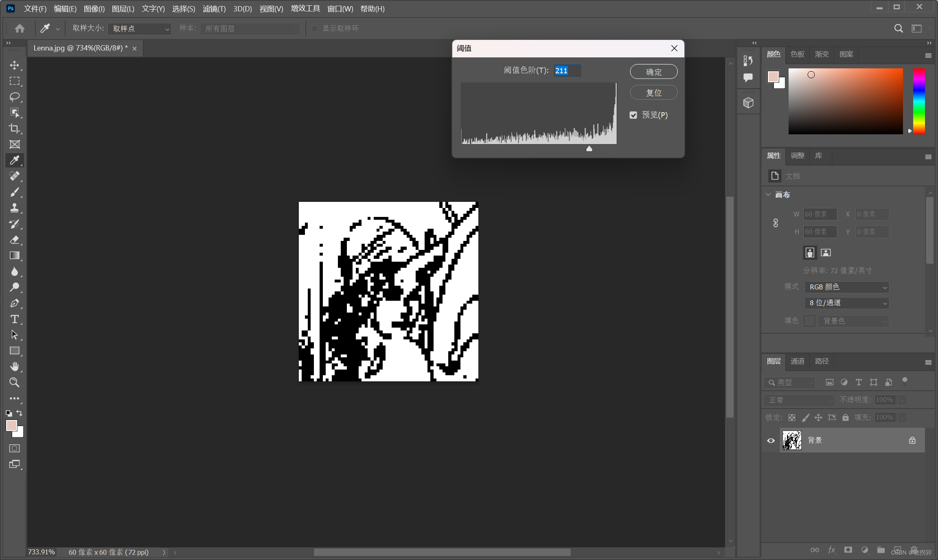Toggle the Quick Mask mode icon
Image resolution: width=938 pixels, height=560 pixels.
15,448
